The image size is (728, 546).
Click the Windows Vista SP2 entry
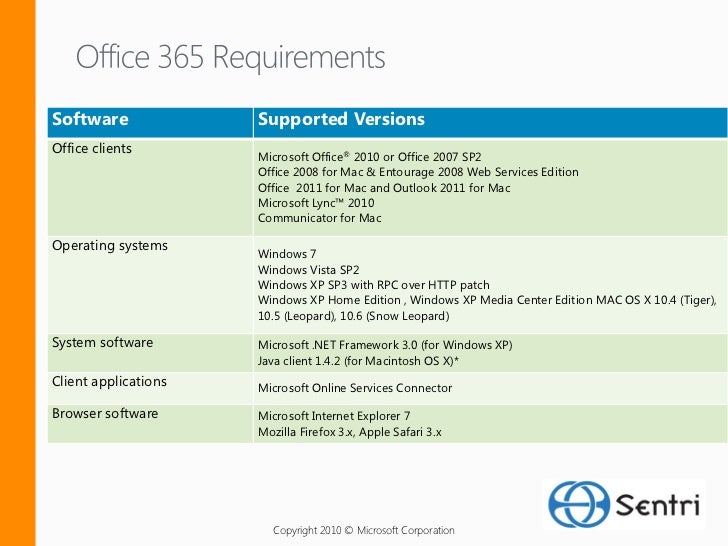click(309, 270)
